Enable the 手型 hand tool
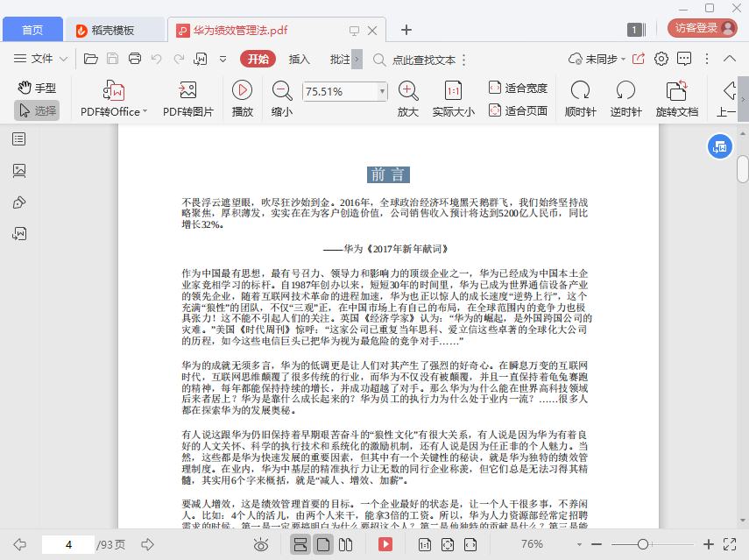This screenshot has width=749, height=560. tap(37, 88)
